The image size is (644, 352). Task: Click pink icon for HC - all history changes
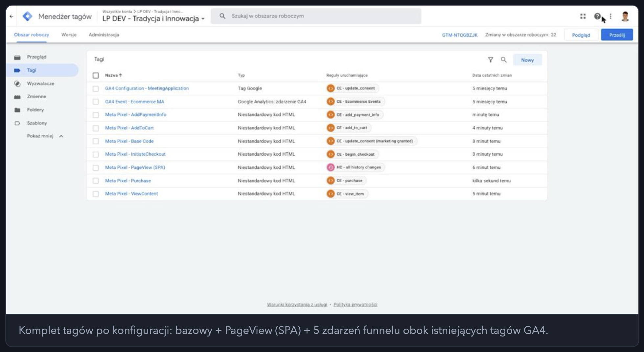coord(331,167)
